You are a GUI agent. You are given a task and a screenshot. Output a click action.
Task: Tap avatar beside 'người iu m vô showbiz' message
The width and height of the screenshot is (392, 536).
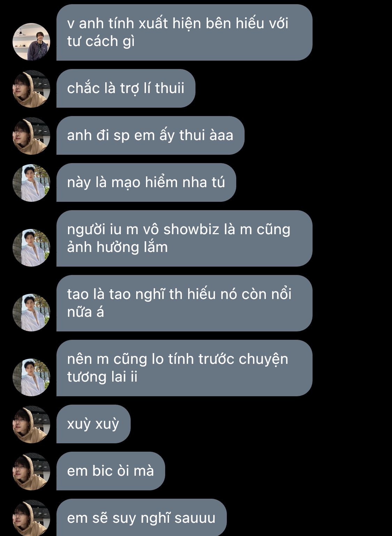click(x=31, y=248)
